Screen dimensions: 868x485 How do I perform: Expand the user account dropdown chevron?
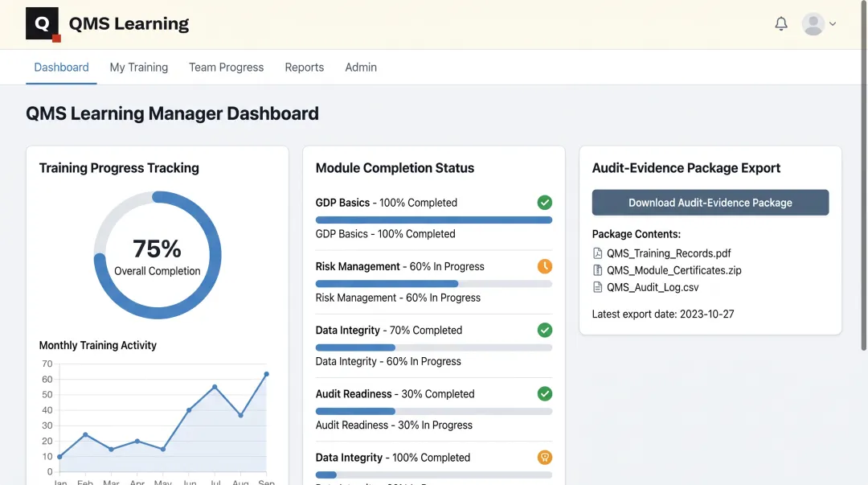point(832,24)
